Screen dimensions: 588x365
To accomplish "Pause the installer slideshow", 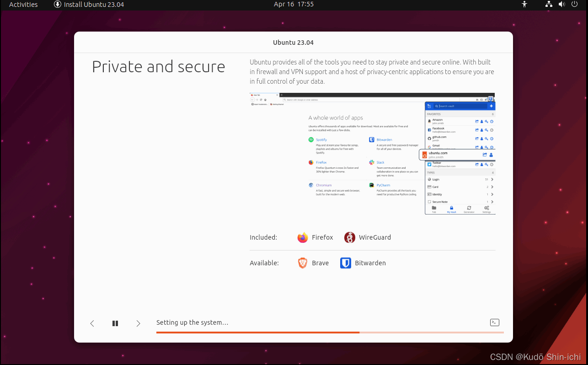I will 115,323.
